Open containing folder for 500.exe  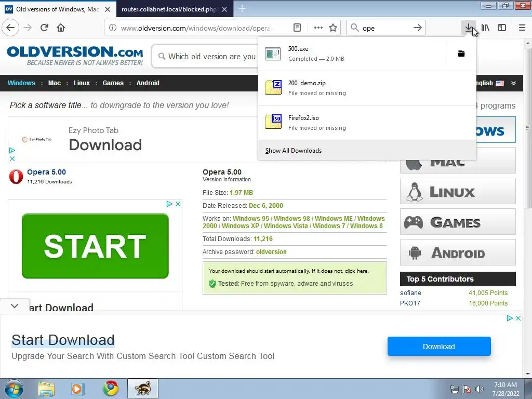(461, 54)
